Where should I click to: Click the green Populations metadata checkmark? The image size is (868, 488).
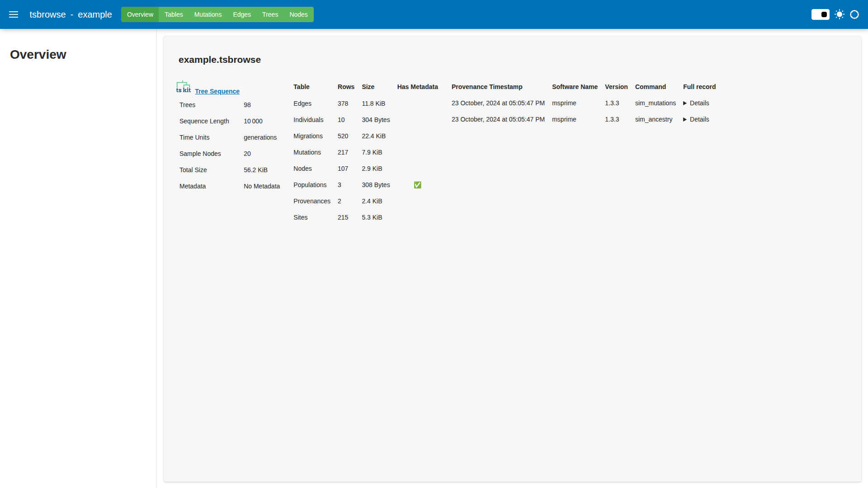pos(417,185)
